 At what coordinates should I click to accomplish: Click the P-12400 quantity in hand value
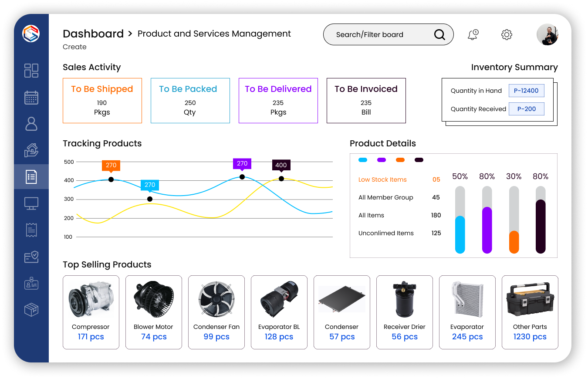(x=527, y=91)
